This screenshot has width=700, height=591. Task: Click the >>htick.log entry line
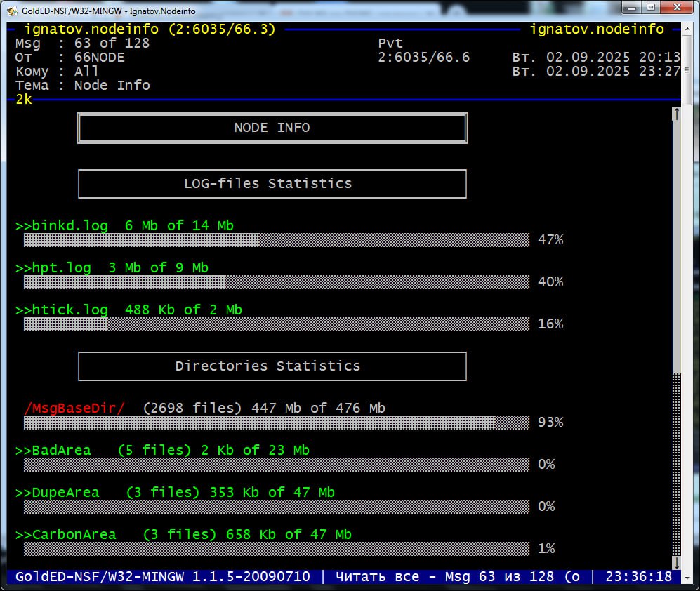tap(128, 310)
